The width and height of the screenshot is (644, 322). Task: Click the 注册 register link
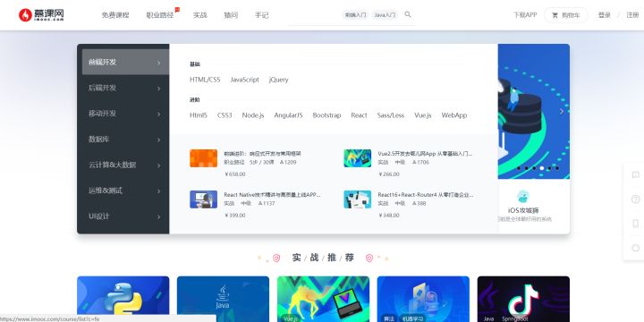pos(632,15)
